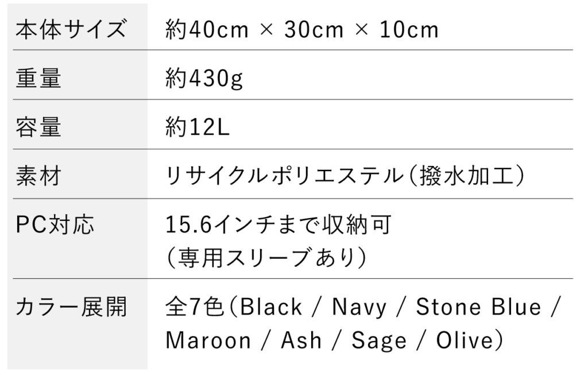Click the カラー展開 row label
This screenshot has height=384, width=588.
[71, 308]
